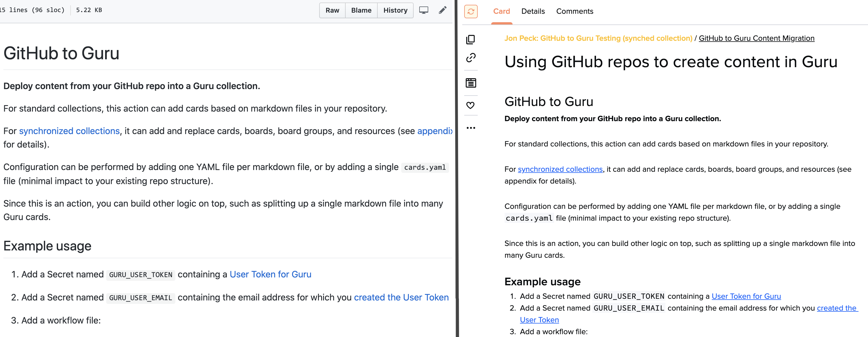Switch to the Comments tab
This screenshot has height=337, width=868.
575,12
